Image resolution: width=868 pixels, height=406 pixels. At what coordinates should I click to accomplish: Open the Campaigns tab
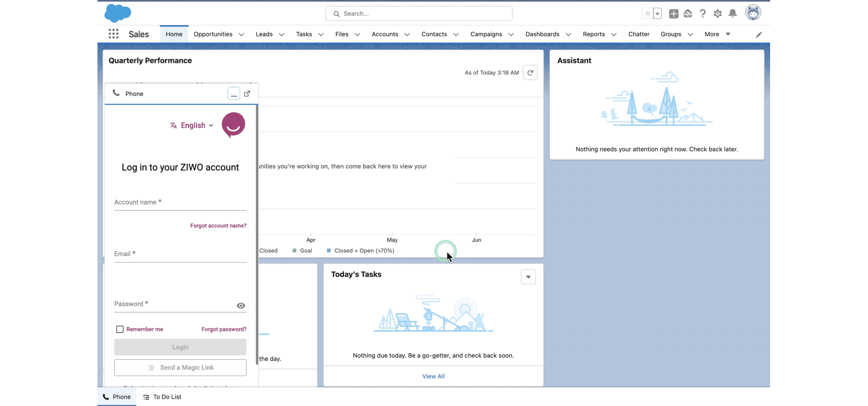486,34
